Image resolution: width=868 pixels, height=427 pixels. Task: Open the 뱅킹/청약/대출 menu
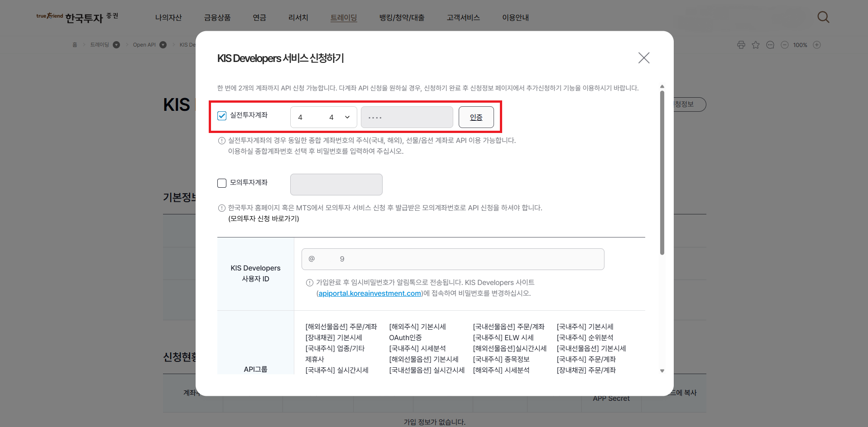[402, 18]
